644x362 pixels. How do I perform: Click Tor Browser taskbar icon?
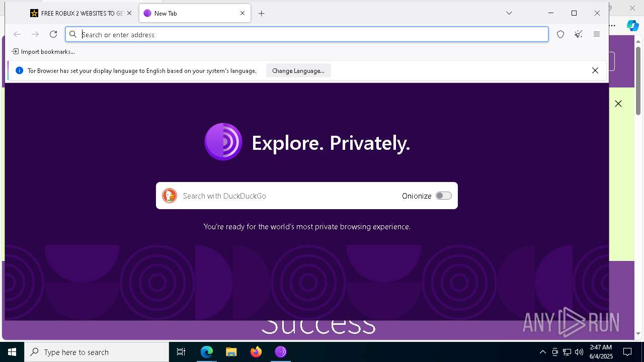click(281, 352)
